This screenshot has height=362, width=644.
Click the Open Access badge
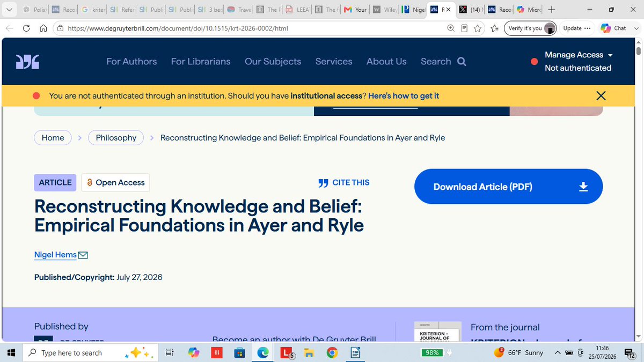115,182
